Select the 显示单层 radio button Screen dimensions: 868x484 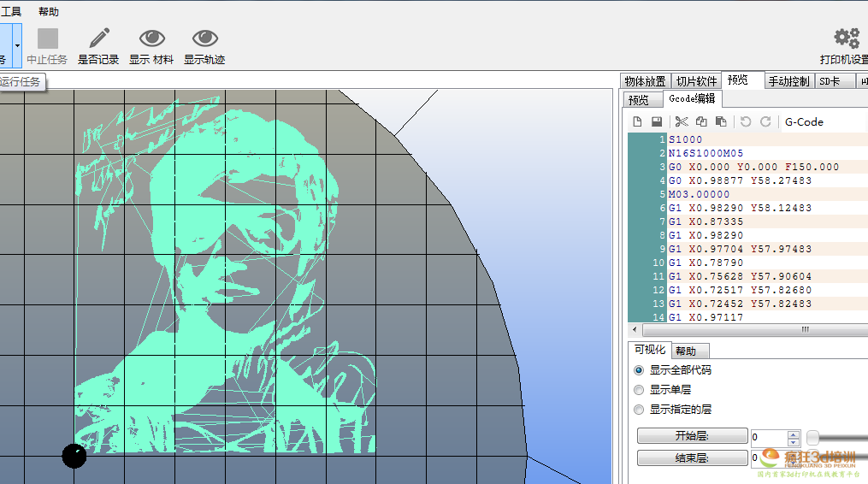click(x=639, y=390)
